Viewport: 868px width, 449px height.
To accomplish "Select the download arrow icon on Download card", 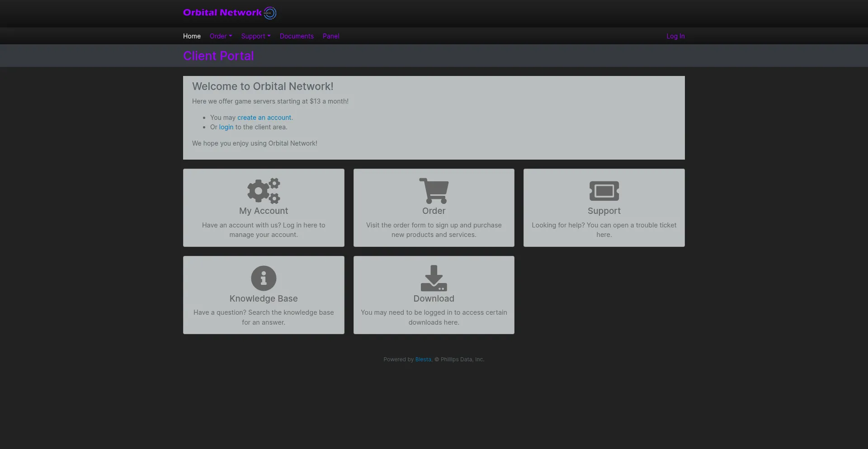I will tap(434, 278).
